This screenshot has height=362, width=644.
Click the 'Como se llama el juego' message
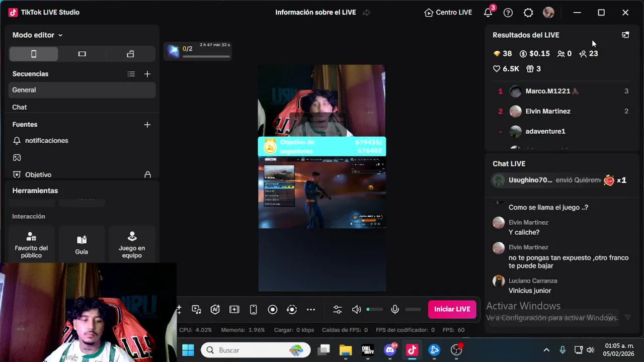pos(548,207)
